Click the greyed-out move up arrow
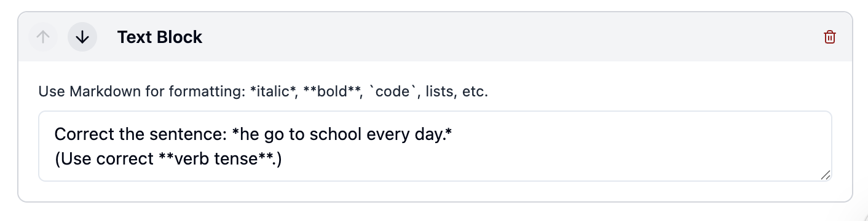Screen dimensions: 868x221 pyautogui.click(x=43, y=37)
